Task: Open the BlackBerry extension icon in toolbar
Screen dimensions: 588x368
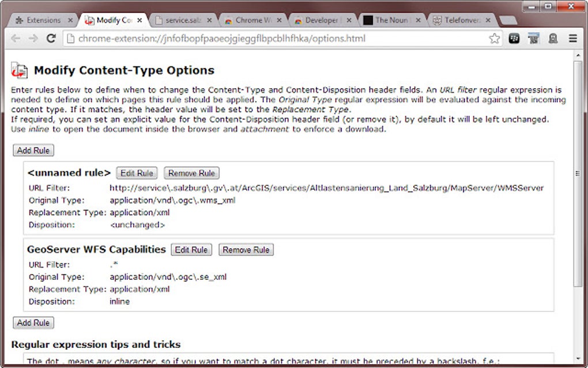Action: pos(514,38)
